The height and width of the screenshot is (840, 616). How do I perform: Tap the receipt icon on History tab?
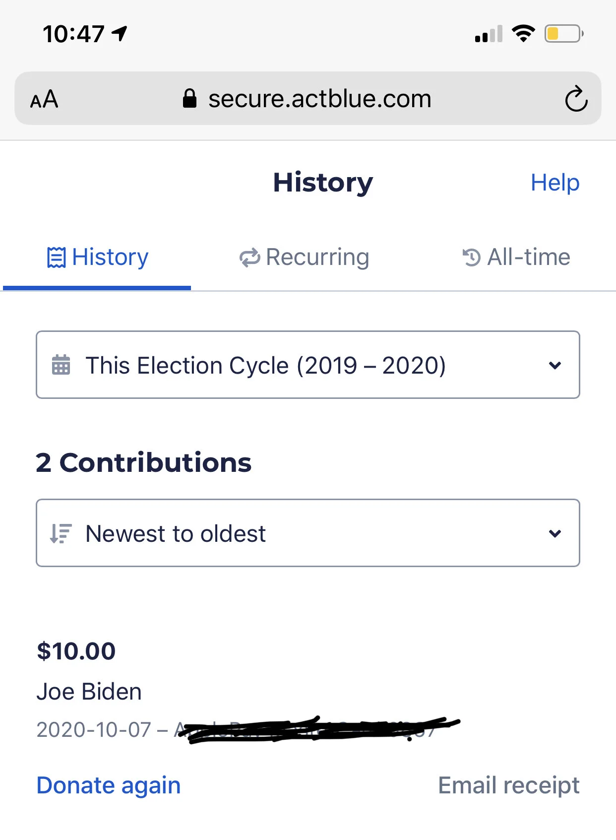pos(56,258)
